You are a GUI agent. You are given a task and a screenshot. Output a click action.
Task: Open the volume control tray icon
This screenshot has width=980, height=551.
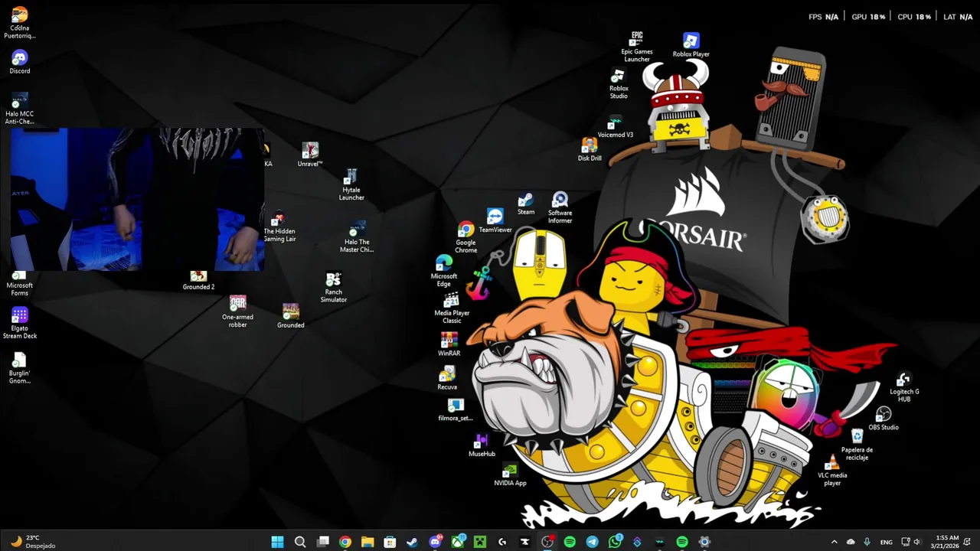click(x=917, y=542)
